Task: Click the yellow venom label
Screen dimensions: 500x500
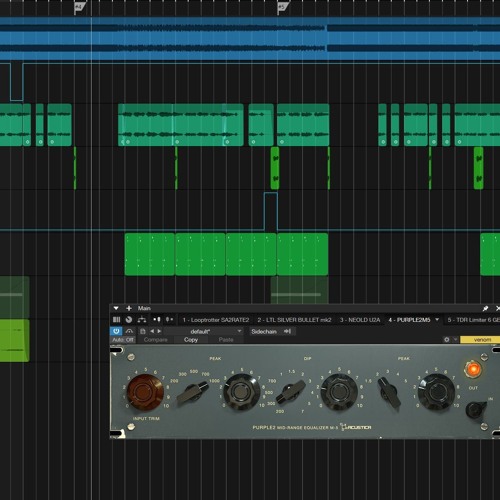Action: click(x=480, y=340)
